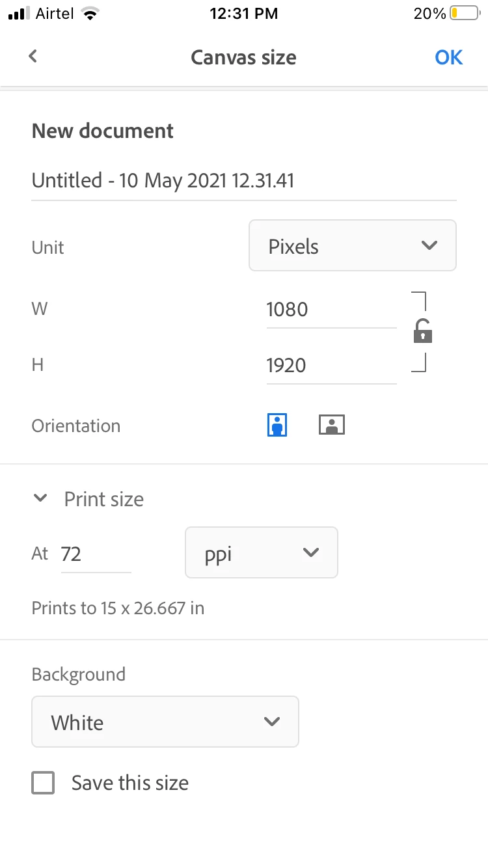
Task: Toggle the aspect ratio lock icon
Action: click(423, 332)
